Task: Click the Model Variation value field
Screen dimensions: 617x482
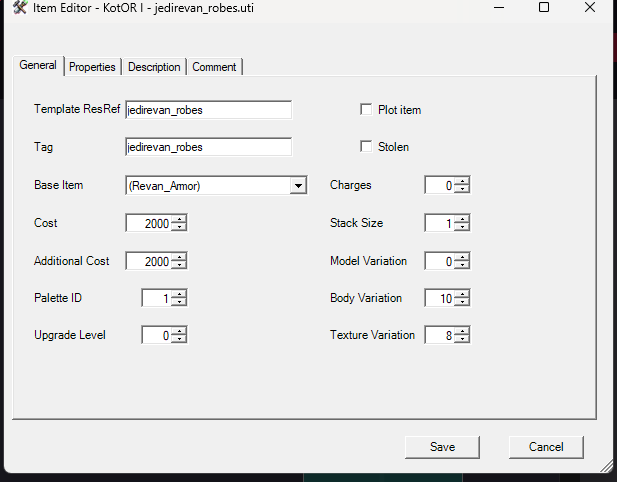Action: (440, 261)
